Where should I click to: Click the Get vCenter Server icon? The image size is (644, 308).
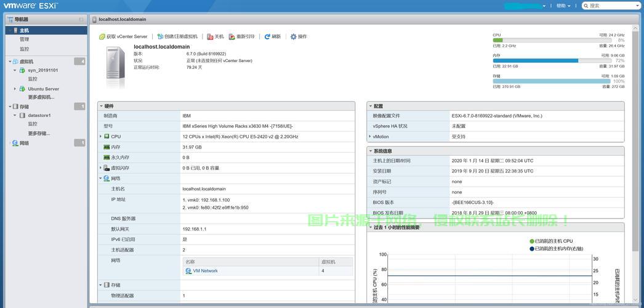pyautogui.click(x=102, y=36)
